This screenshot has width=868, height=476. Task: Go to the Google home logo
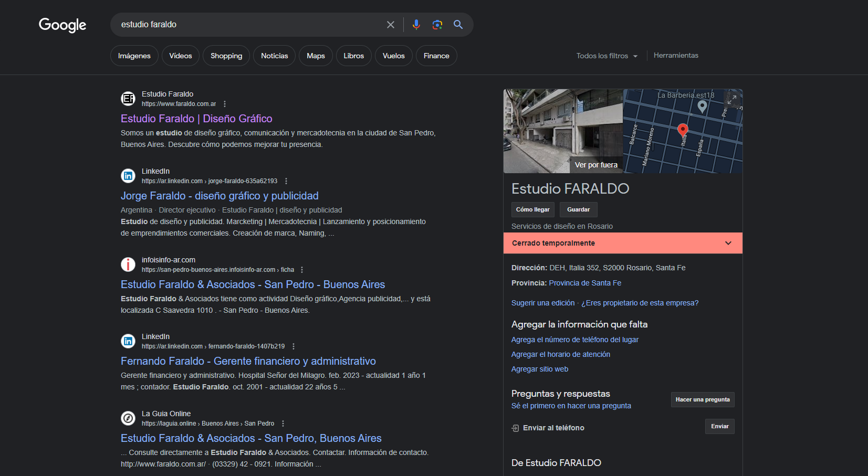click(x=62, y=25)
